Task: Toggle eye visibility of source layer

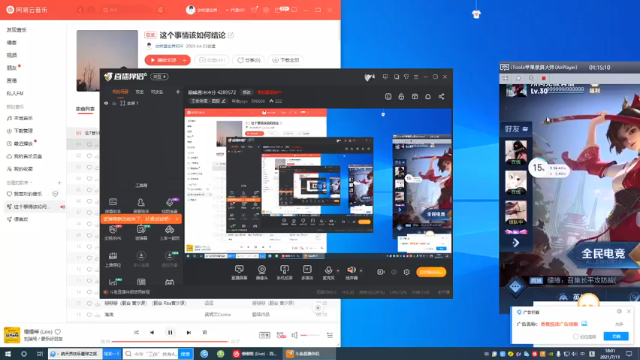Action: tap(106, 103)
